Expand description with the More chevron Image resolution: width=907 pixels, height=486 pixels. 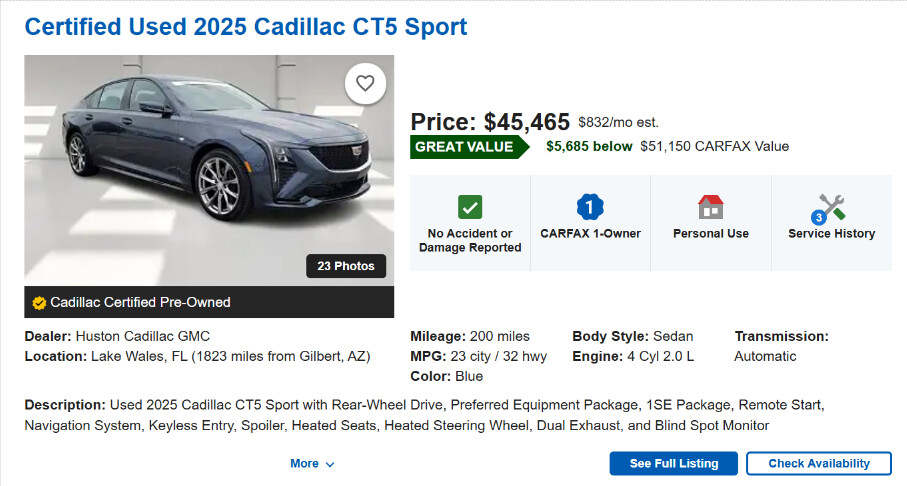tap(312, 464)
